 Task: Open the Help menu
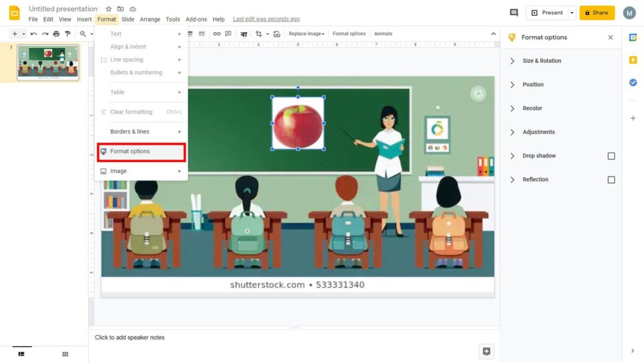tap(218, 19)
